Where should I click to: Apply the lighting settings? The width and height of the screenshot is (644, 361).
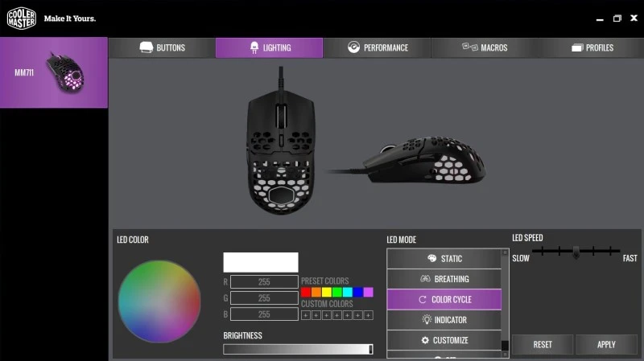point(606,345)
